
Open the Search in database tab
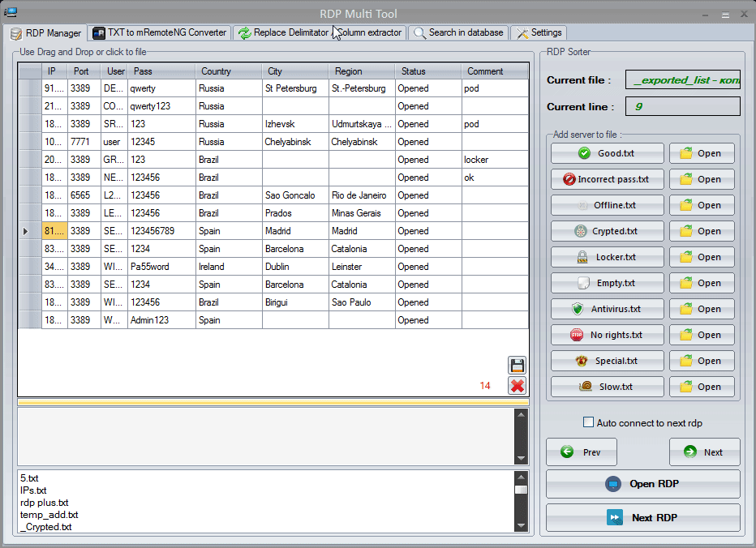pyautogui.click(x=458, y=32)
